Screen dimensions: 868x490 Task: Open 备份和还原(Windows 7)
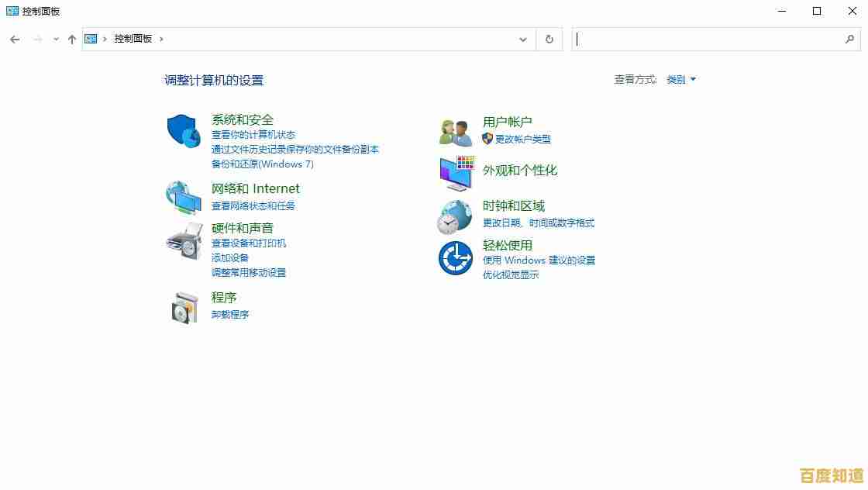pyautogui.click(x=263, y=164)
